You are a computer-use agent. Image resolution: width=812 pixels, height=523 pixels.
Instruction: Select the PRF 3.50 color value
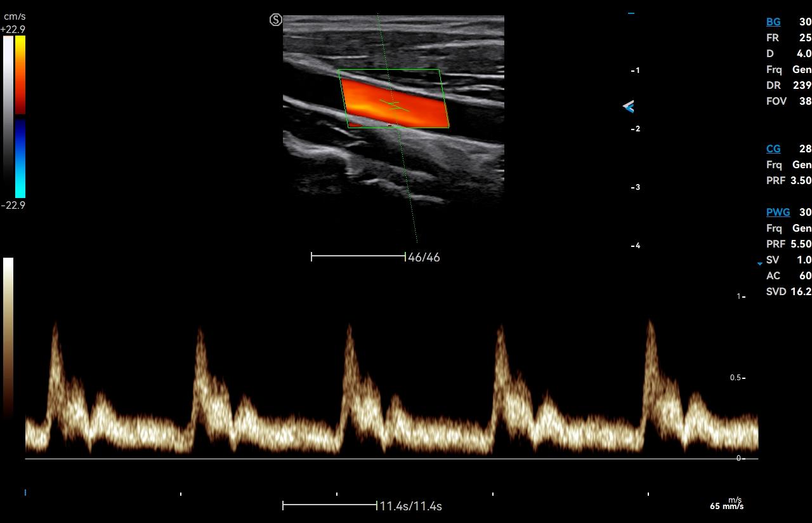click(801, 180)
